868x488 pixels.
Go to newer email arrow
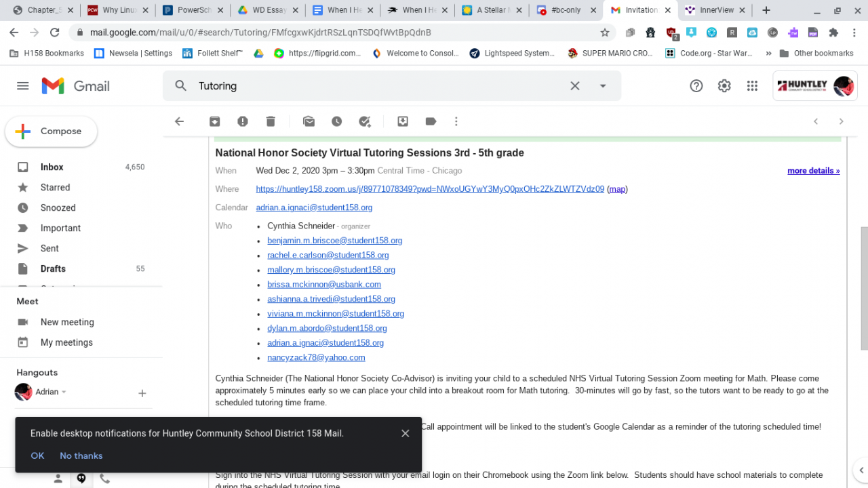pos(816,121)
